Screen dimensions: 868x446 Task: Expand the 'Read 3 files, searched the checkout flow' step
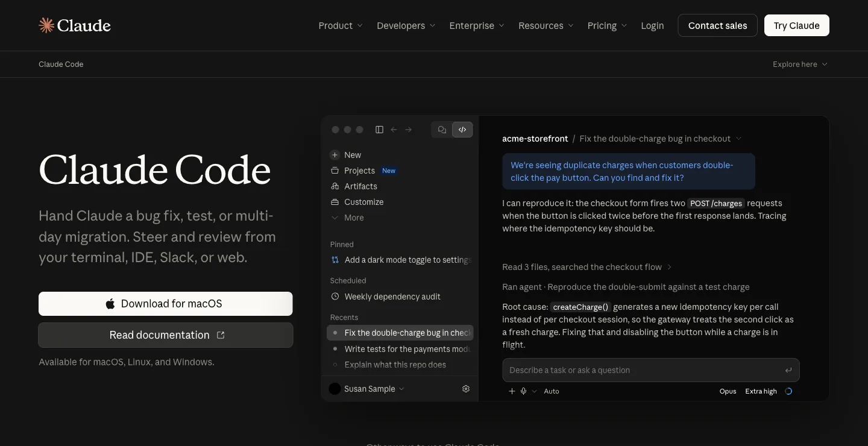587,267
